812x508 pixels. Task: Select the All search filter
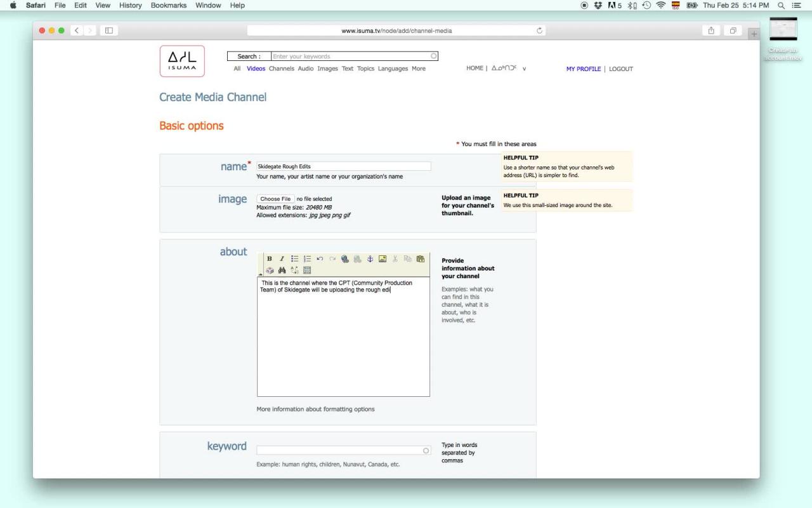[237, 69]
